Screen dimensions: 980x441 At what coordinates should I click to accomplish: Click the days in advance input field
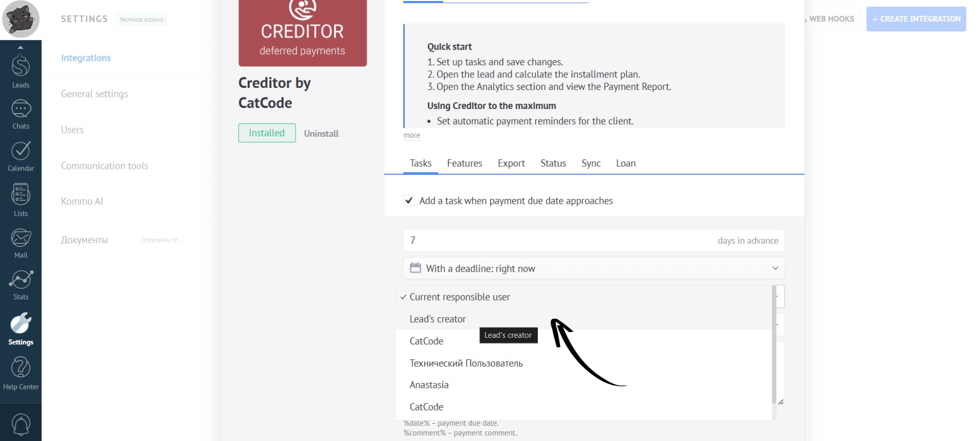(557, 240)
